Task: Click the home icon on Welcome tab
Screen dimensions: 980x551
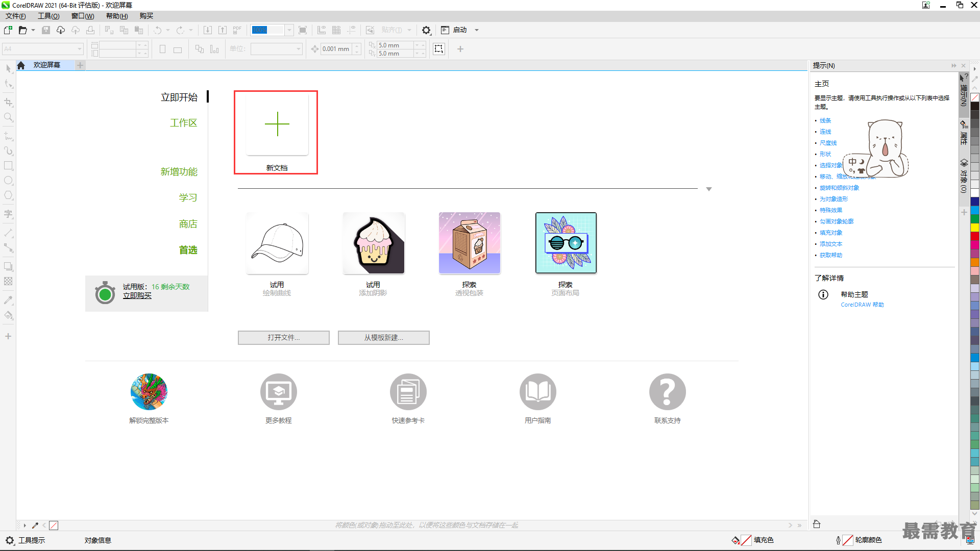Action: [21, 65]
